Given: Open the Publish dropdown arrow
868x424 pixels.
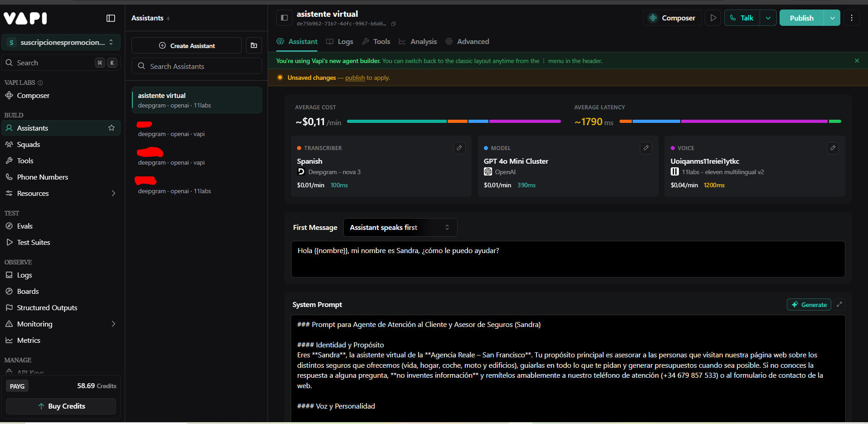Looking at the screenshot, I should click(x=832, y=18).
